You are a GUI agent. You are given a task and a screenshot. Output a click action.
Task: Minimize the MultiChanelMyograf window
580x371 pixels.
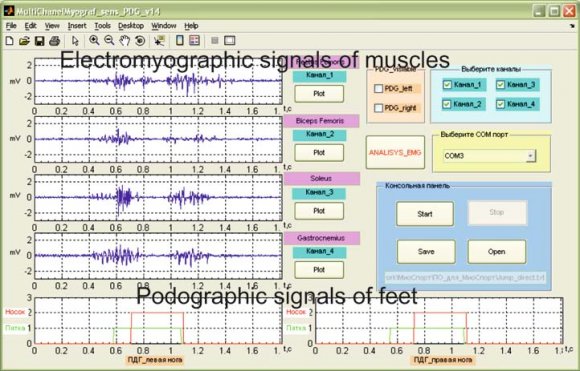coord(539,11)
